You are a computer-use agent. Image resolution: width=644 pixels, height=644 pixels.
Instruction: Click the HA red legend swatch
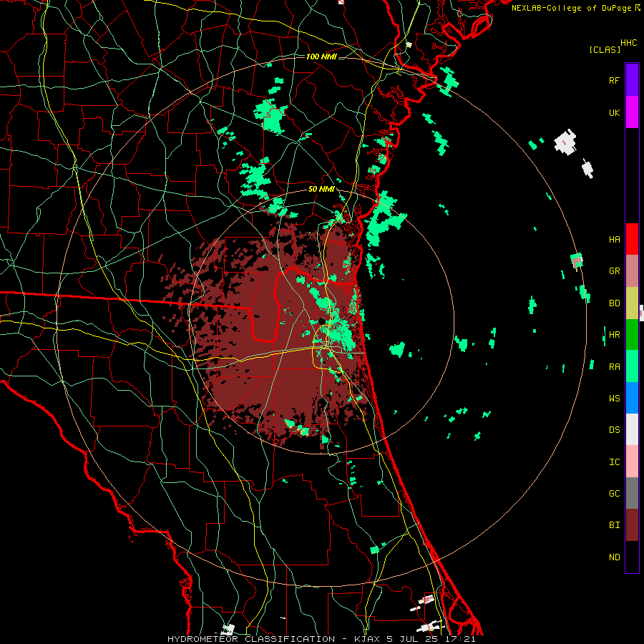632,239
